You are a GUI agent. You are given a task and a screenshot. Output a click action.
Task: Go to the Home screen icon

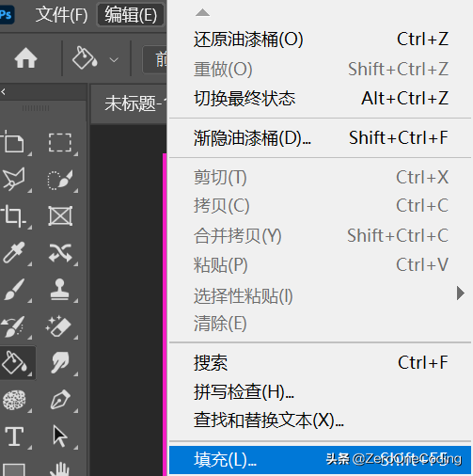point(25,58)
